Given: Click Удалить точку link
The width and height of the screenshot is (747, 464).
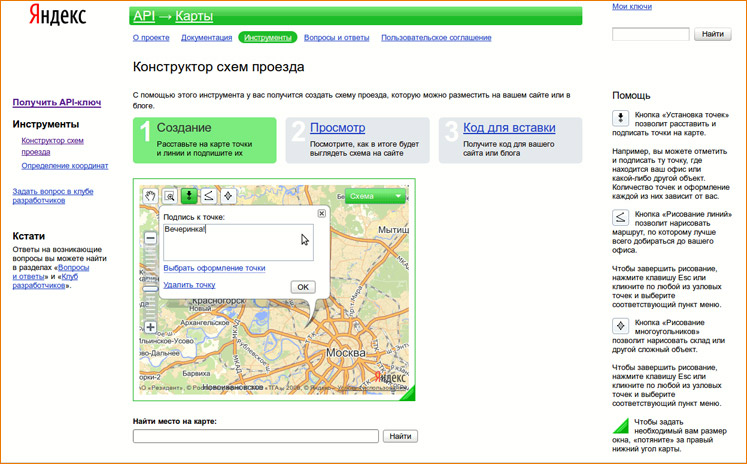Looking at the screenshot, I should 189,285.
